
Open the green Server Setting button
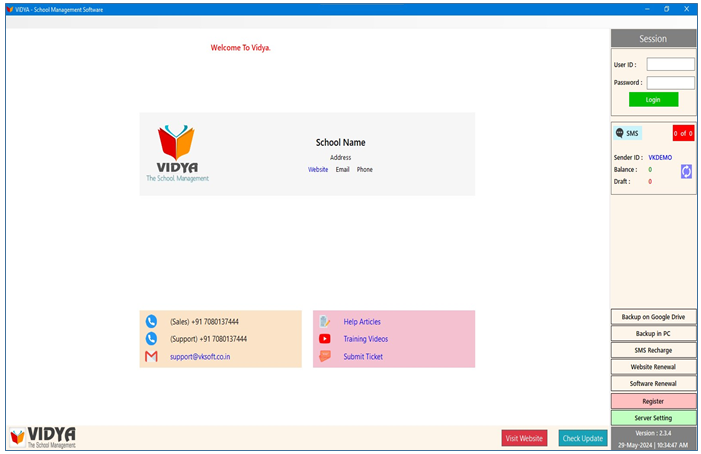coord(653,418)
